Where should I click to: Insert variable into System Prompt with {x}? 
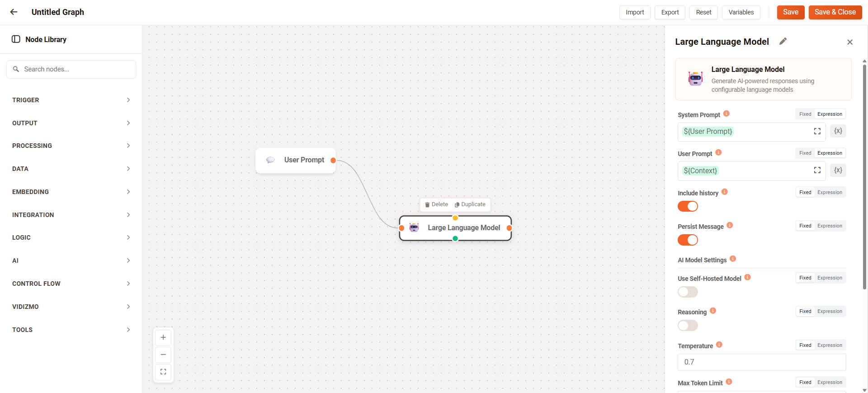(838, 131)
